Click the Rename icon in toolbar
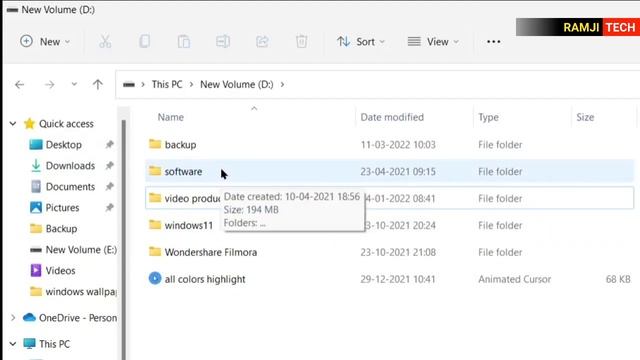Viewport: 640px width, 360px height. click(x=223, y=42)
